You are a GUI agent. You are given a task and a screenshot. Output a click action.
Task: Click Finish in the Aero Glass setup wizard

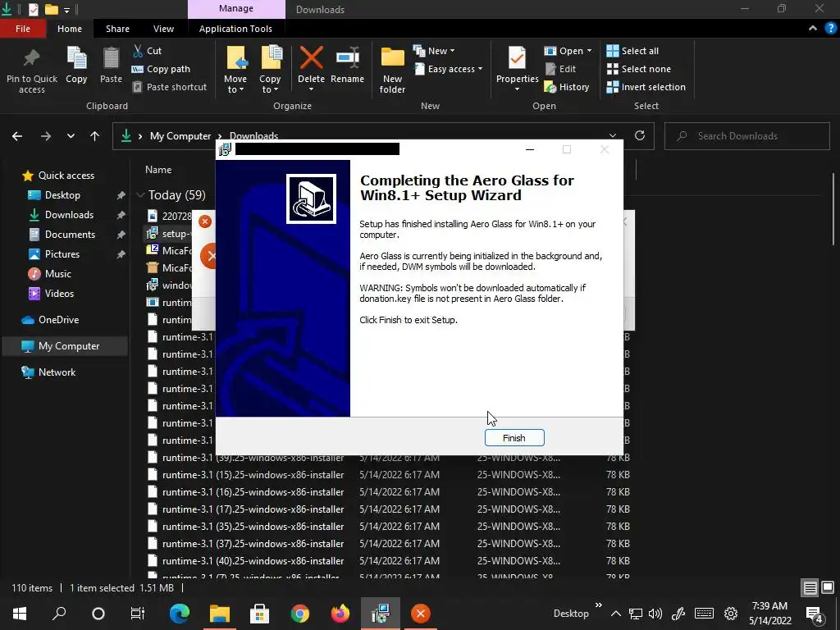pos(514,438)
